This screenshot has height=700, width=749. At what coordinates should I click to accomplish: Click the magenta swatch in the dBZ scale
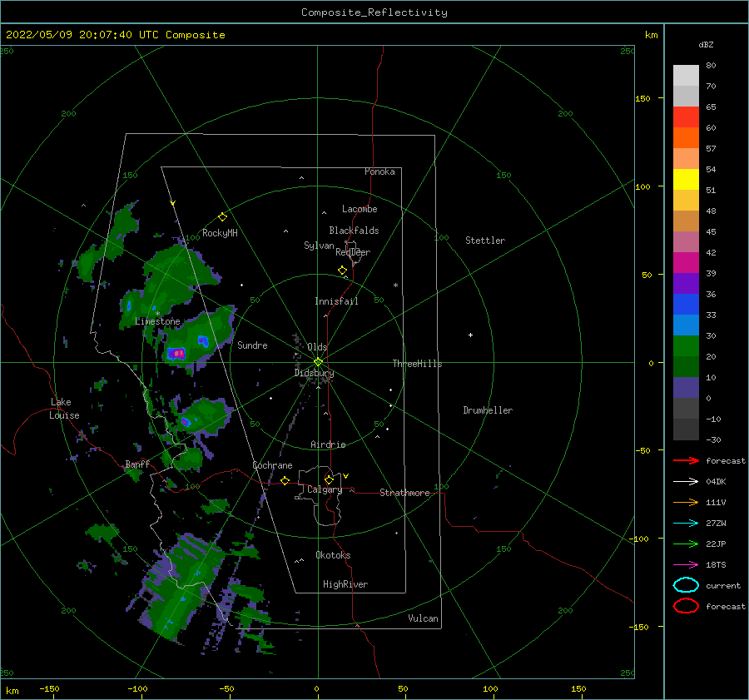coord(686,262)
